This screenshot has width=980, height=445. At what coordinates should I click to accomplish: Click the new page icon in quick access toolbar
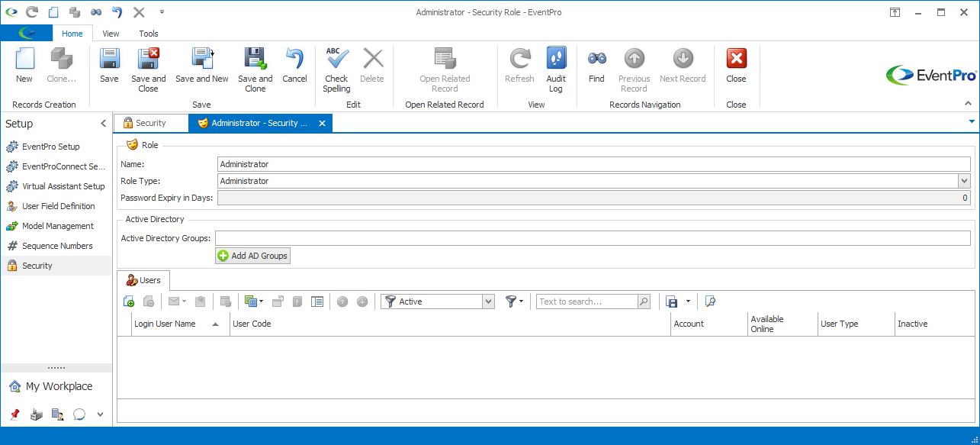(53, 12)
